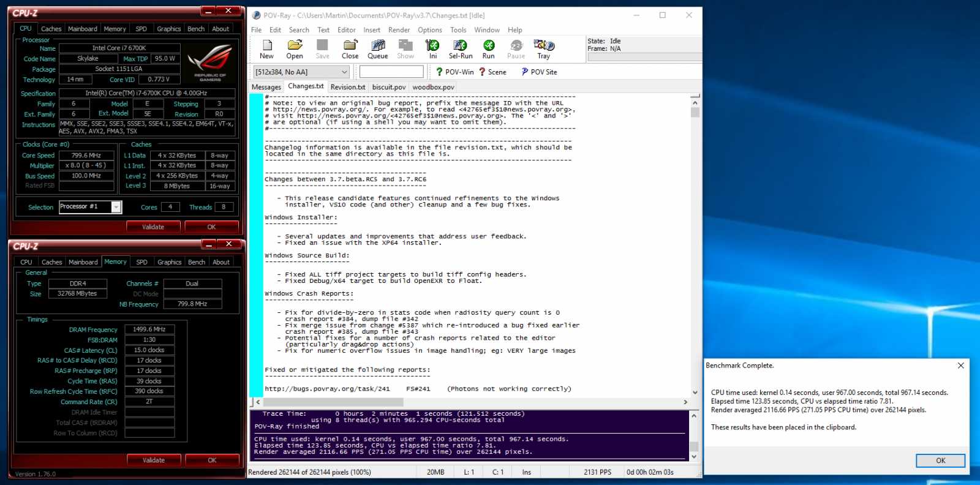Click the Close file toolbar icon
The image size is (980, 485).
pyautogui.click(x=350, y=50)
